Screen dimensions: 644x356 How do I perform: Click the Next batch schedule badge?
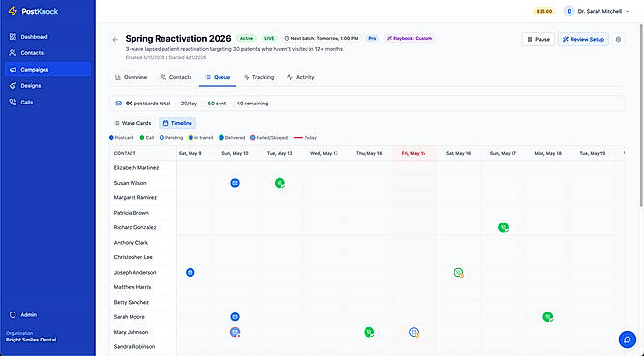[321, 39]
